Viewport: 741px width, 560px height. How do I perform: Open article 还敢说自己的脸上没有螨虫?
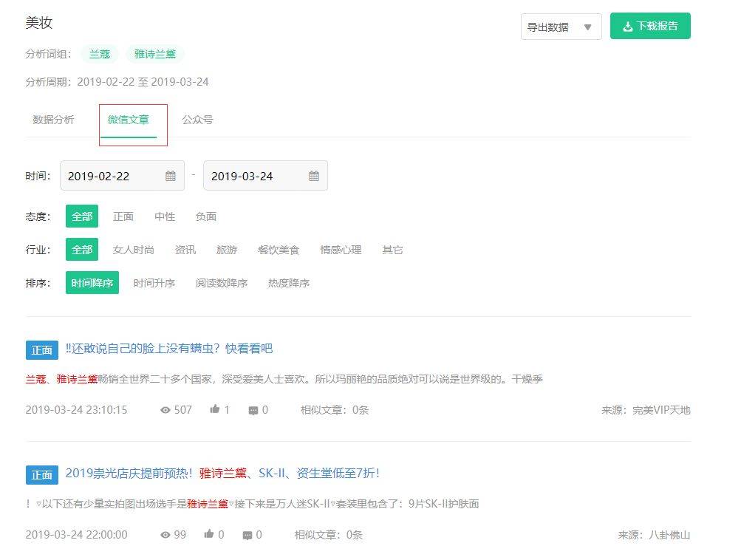click(x=169, y=349)
